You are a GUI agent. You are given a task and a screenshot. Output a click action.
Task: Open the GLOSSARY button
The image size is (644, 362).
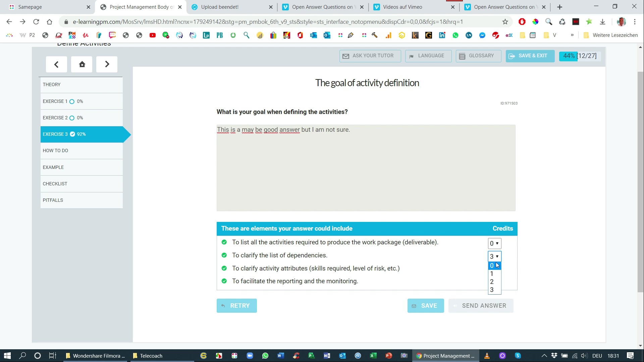pyautogui.click(x=478, y=56)
